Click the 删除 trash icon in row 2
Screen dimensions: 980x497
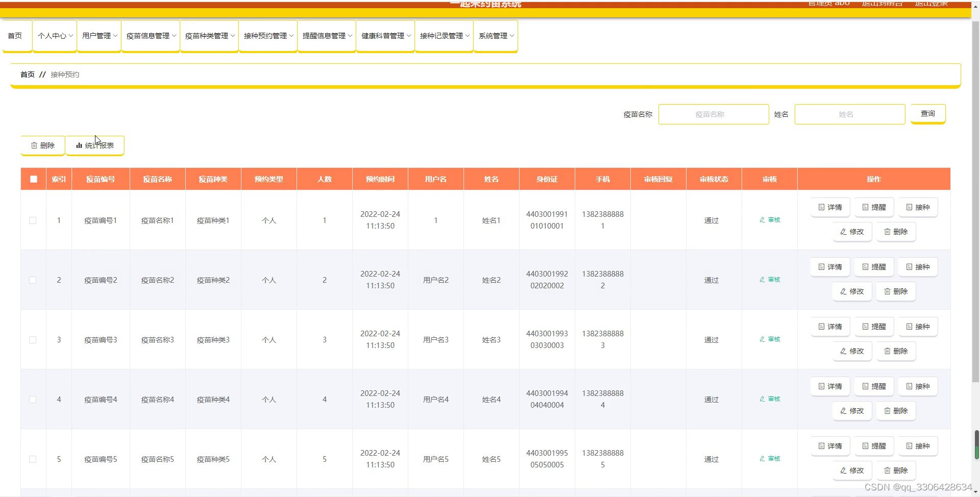pos(887,291)
